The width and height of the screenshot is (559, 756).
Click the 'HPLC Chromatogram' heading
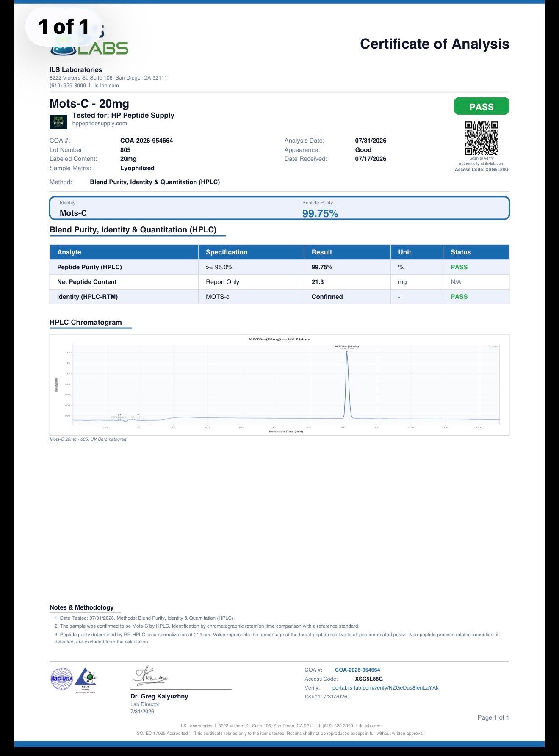(x=86, y=322)
